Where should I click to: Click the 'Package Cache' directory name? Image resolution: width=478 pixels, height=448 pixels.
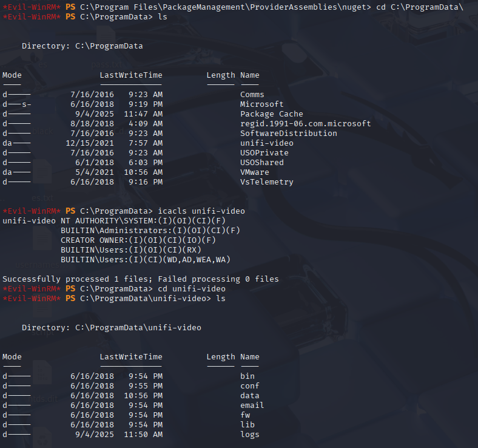click(271, 114)
